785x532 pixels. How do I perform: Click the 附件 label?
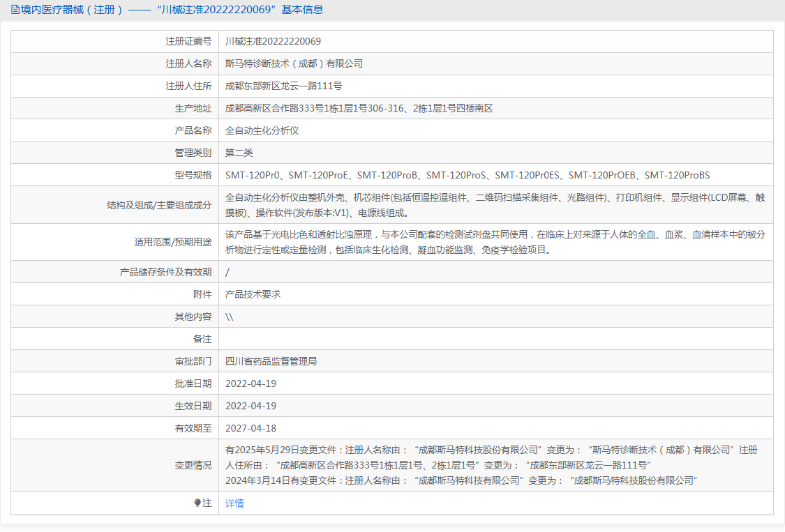202,294
